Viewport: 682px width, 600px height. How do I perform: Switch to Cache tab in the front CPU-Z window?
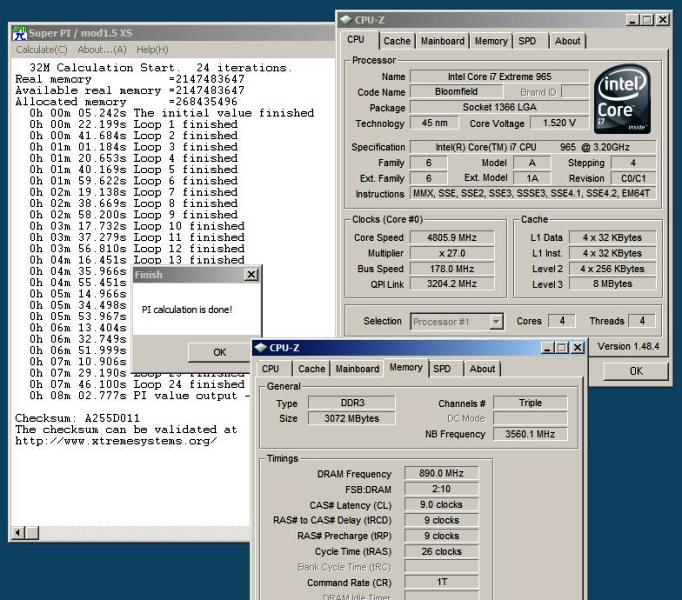pos(311,369)
